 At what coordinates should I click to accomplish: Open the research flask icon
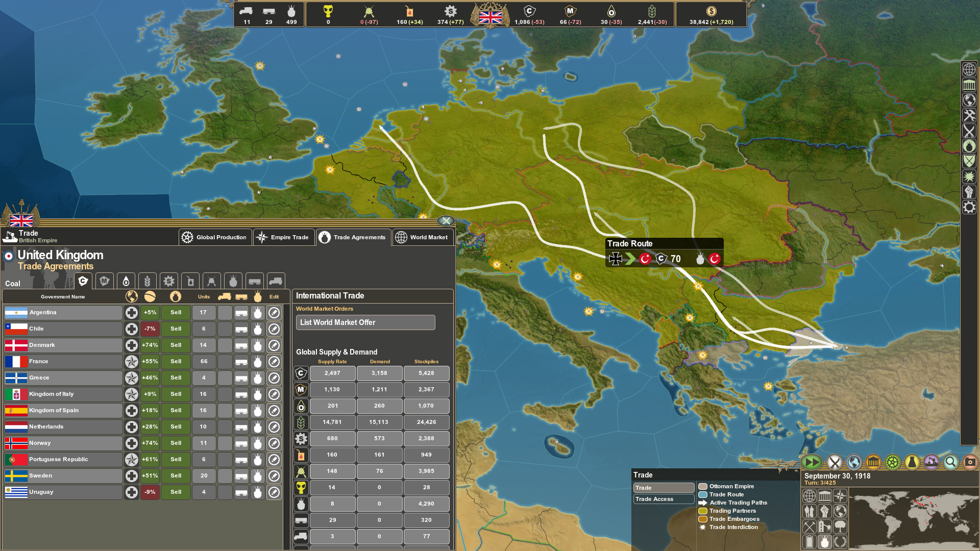[911, 462]
